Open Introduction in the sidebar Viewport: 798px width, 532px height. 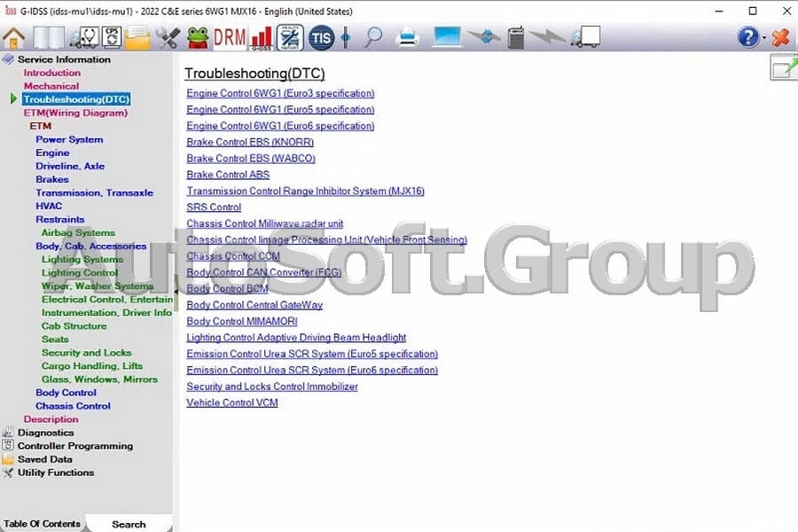coord(52,73)
